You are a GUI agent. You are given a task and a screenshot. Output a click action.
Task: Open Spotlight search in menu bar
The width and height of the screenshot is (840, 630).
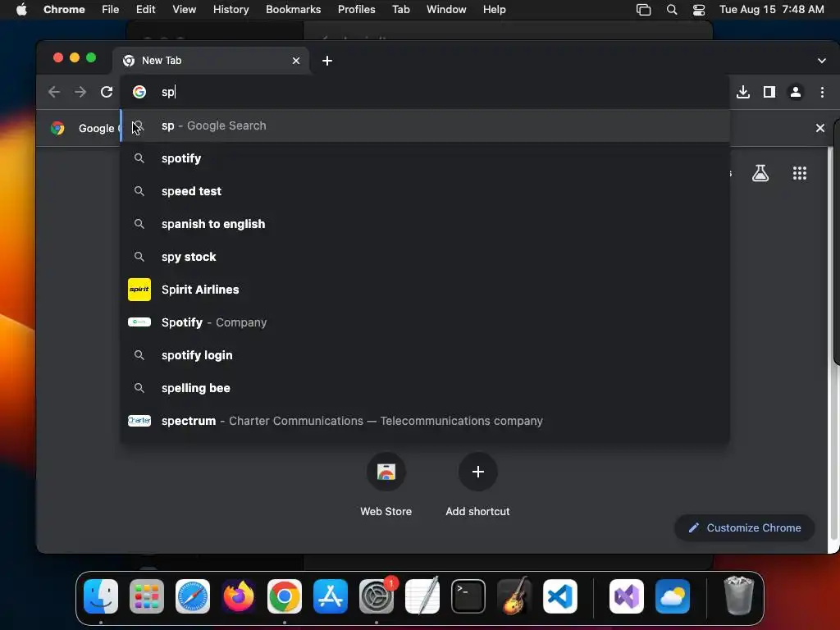pyautogui.click(x=672, y=9)
